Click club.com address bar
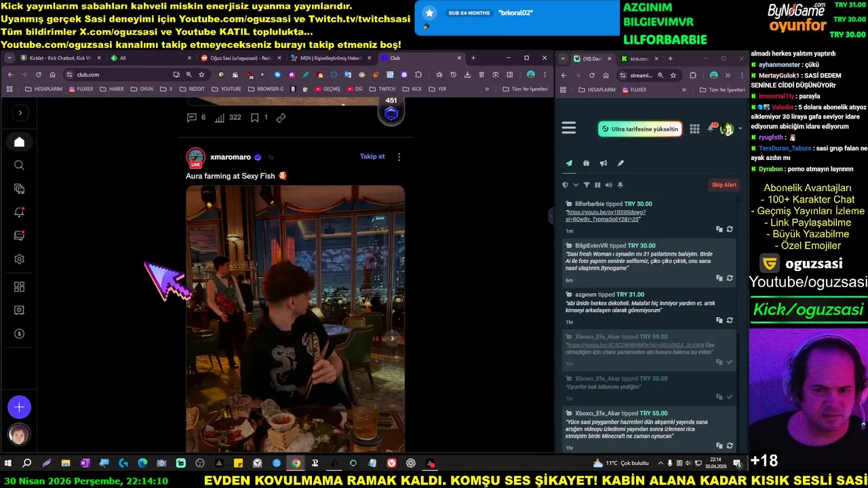This screenshot has width=868, height=488. tap(122, 75)
